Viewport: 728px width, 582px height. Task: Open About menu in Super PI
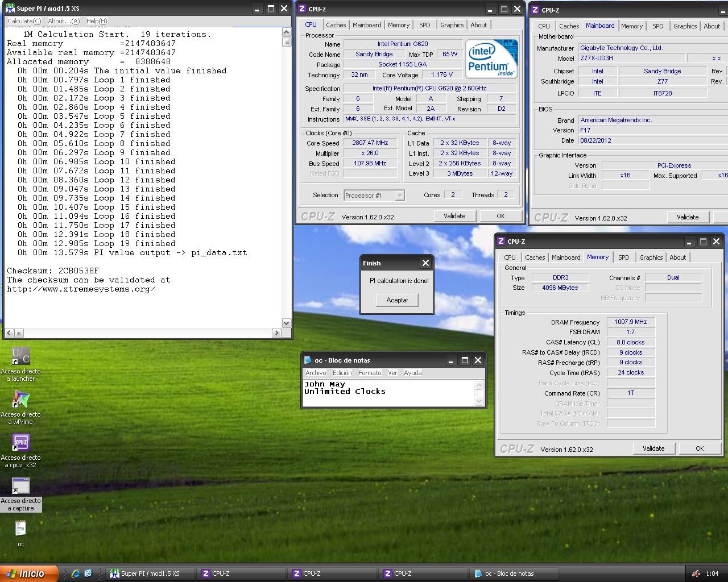[x=64, y=21]
